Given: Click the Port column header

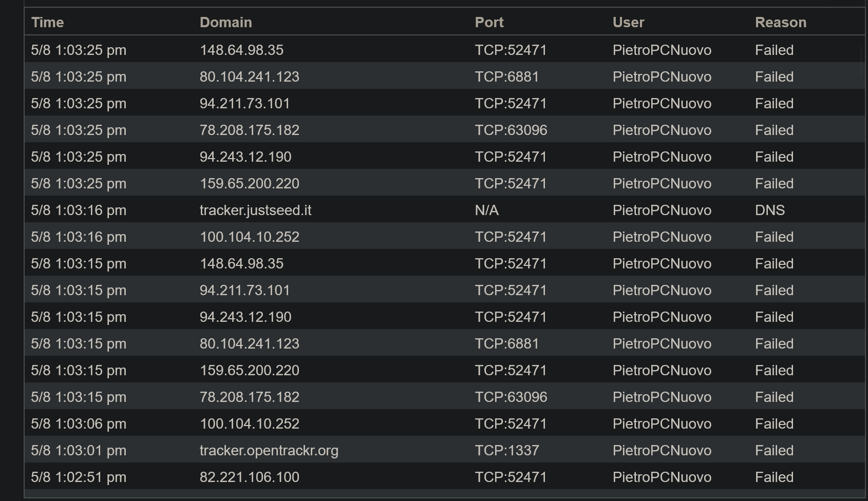Looking at the screenshot, I should [489, 23].
